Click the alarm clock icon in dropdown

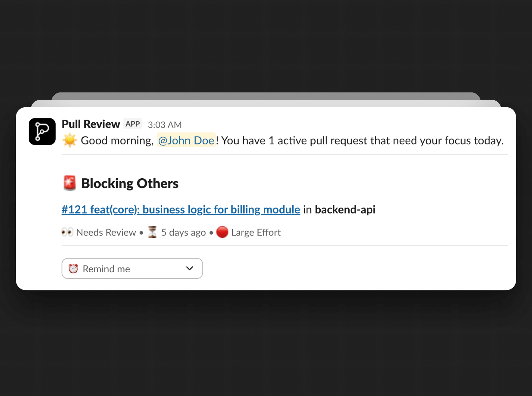tap(73, 269)
